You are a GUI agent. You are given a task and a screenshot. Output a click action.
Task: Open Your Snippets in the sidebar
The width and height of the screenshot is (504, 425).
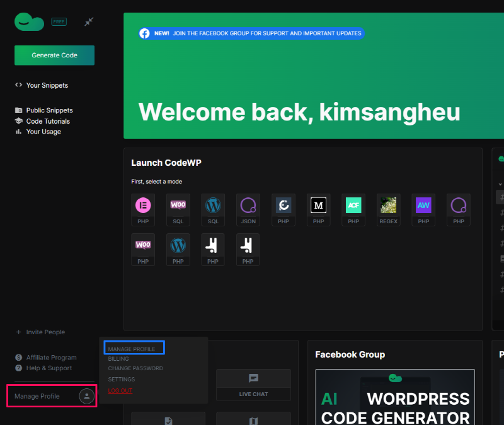point(47,85)
